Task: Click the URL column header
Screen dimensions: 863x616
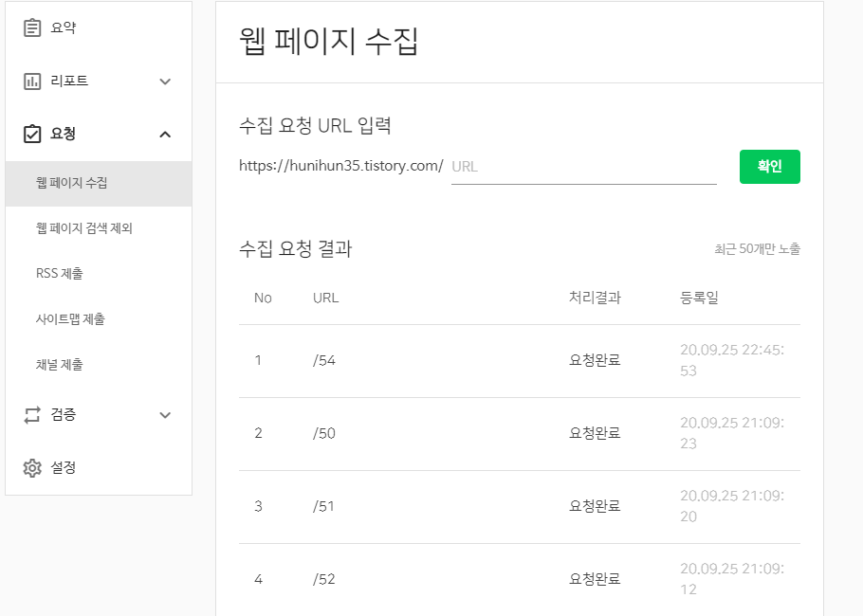Action: point(326,299)
